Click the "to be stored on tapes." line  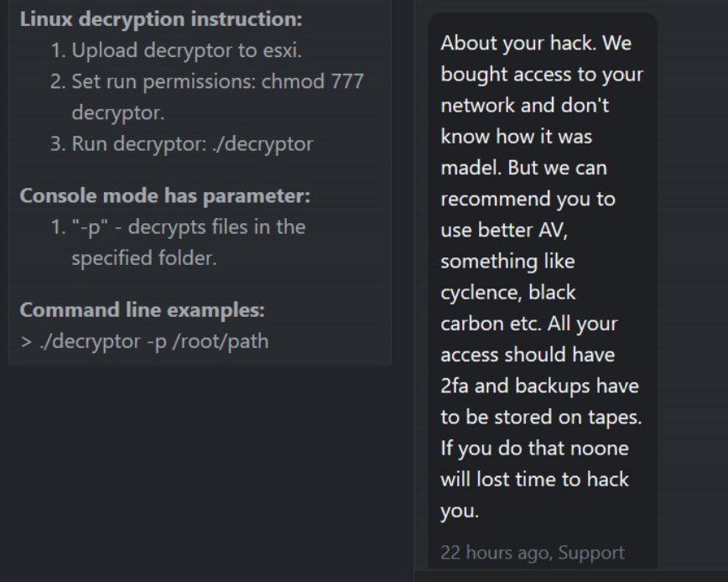pyautogui.click(x=541, y=418)
